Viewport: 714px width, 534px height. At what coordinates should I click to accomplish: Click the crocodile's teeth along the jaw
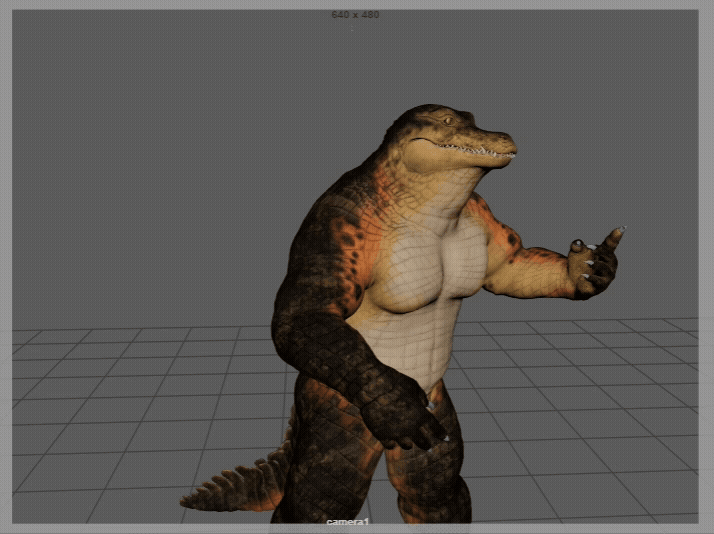[474, 151]
